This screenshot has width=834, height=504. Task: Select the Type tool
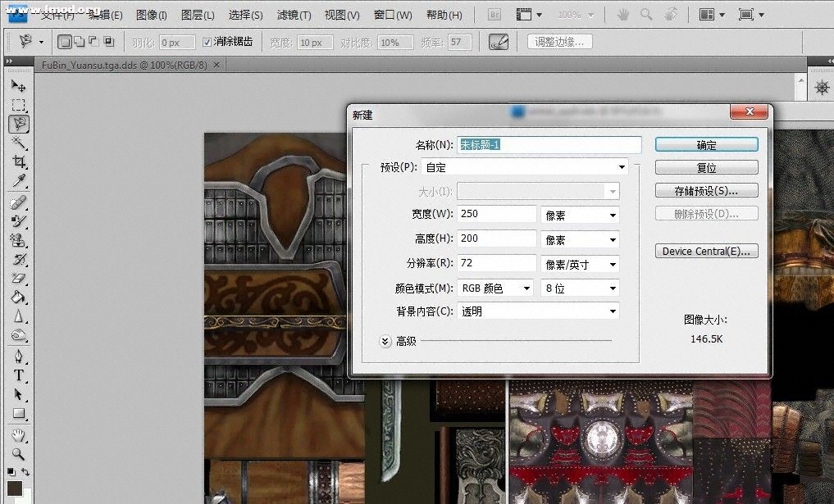tap(18, 375)
